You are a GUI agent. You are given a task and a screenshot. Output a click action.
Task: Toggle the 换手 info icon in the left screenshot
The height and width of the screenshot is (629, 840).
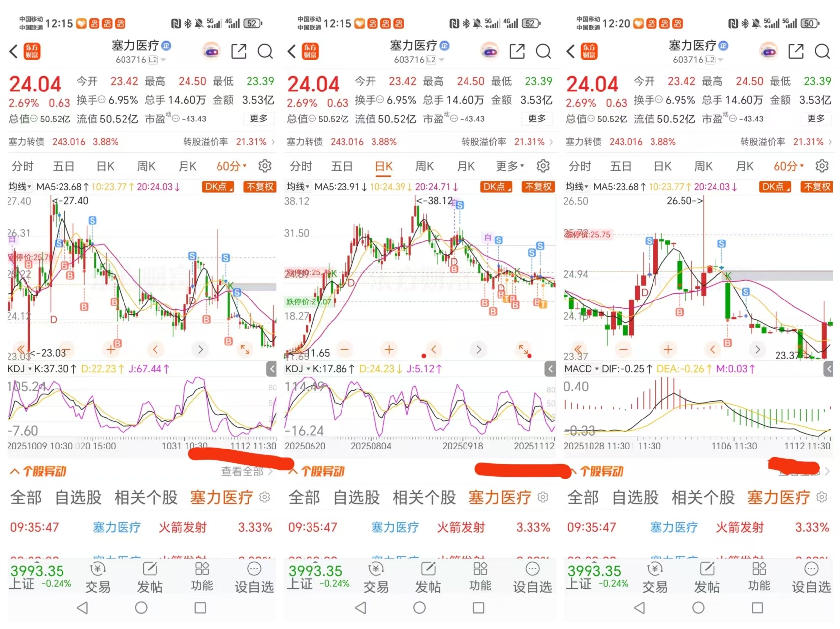[x=102, y=100]
